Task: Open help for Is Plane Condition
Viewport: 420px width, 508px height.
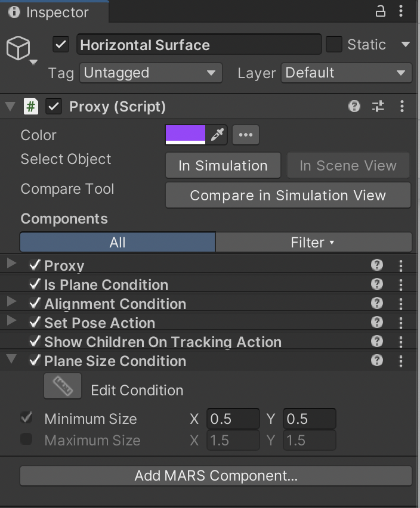Action: tap(377, 284)
